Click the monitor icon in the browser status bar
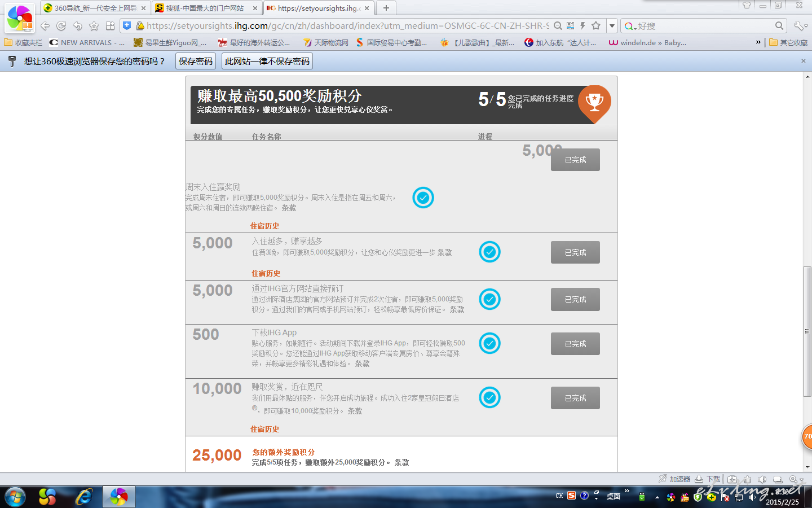This screenshot has width=812, height=508. tap(778, 479)
